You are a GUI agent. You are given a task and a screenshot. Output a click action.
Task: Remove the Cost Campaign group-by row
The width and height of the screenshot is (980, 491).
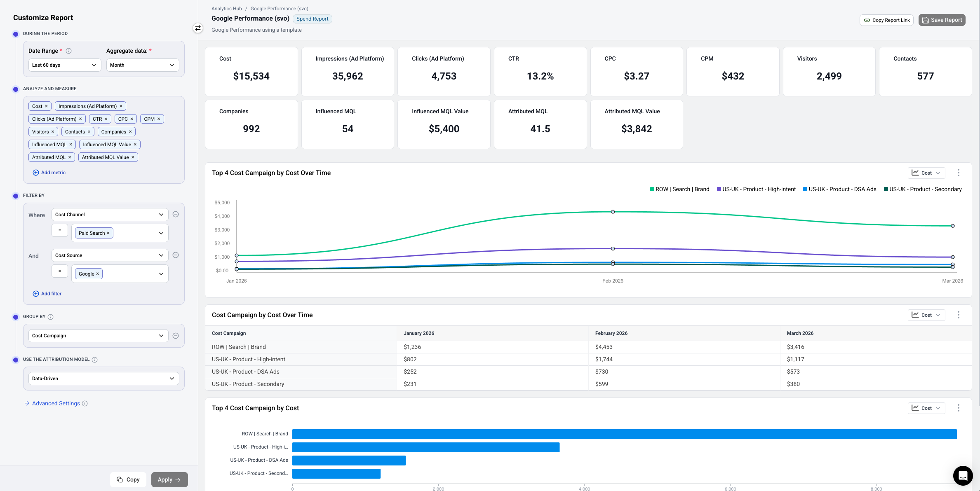coord(176,336)
